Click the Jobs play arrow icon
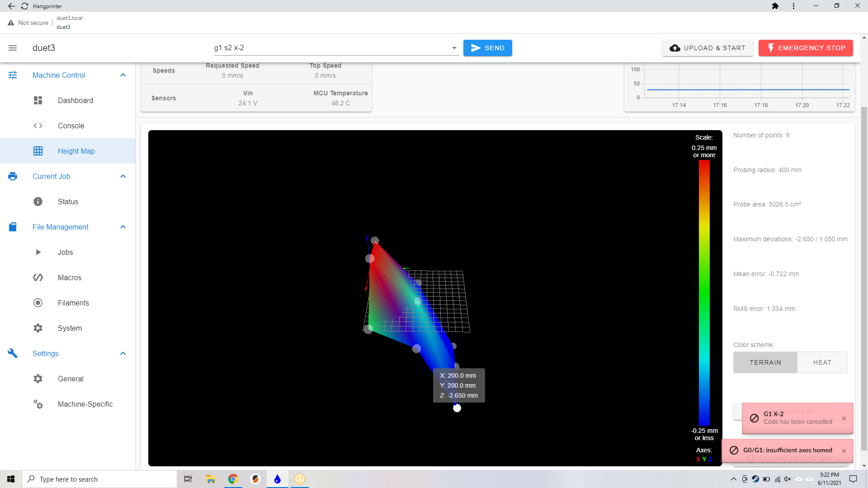Image resolution: width=868 pixels, height=488 pixels. [x=38, y=252]
